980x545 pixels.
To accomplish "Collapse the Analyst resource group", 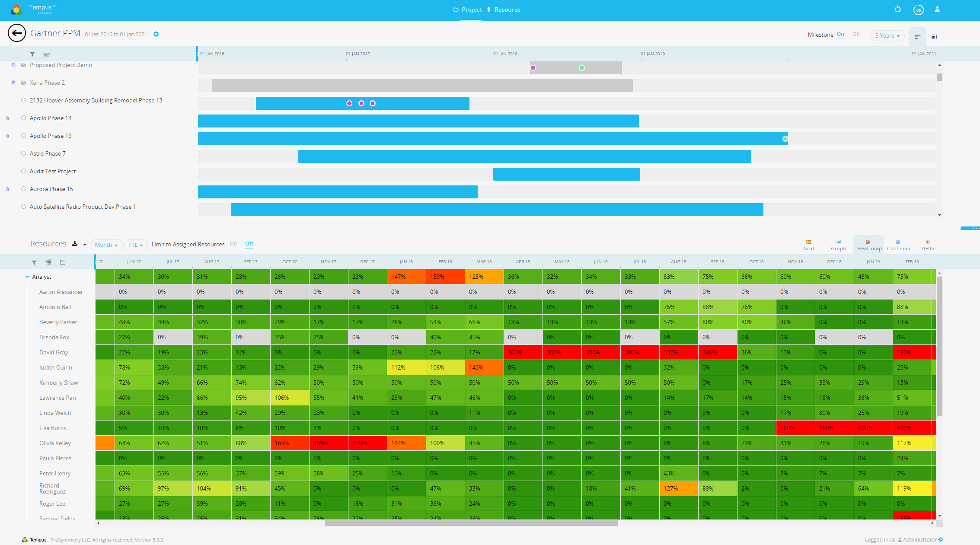I will click(27, 277).
